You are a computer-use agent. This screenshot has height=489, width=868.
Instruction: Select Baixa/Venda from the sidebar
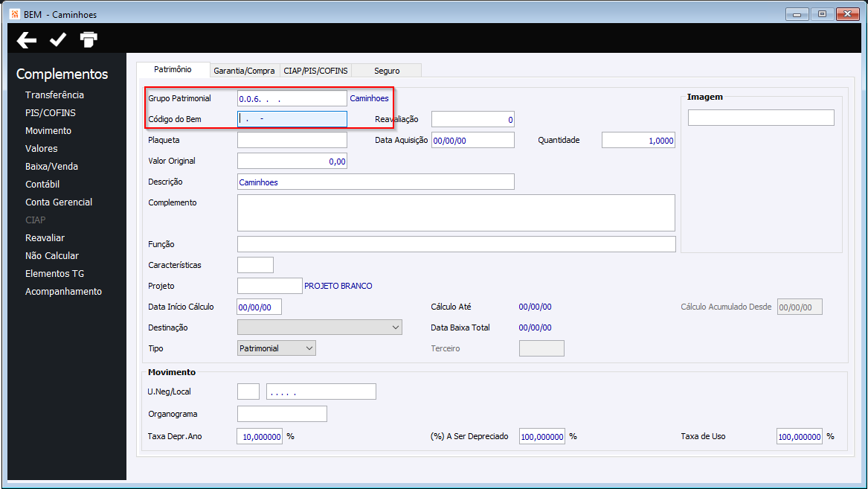51,166
